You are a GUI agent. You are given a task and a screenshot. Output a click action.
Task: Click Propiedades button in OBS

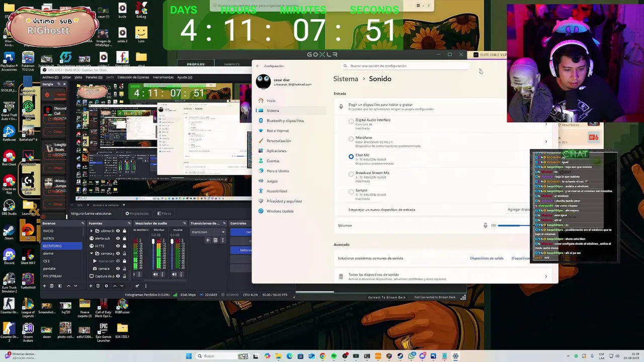(137, 214)
